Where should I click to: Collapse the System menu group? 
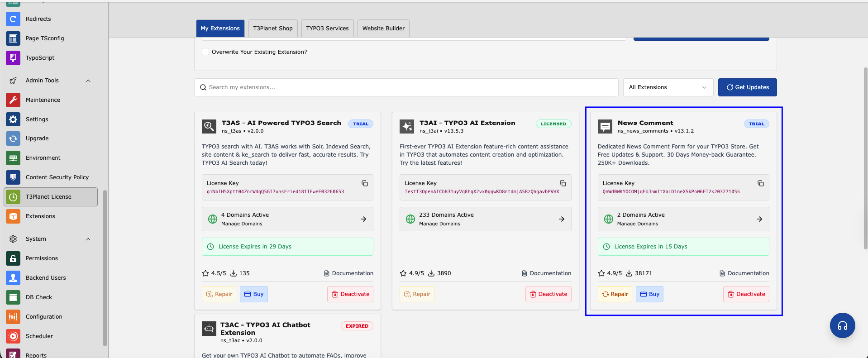(x=88, y=239)
